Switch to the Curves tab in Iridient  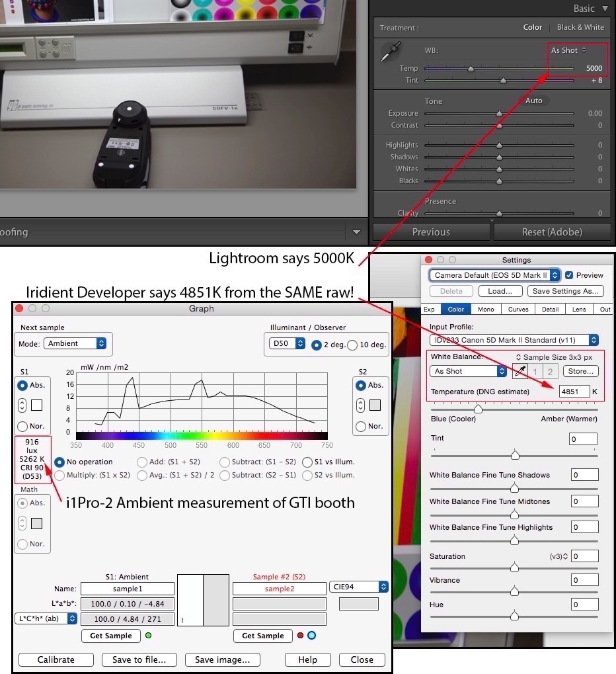(x=518, y=309)
